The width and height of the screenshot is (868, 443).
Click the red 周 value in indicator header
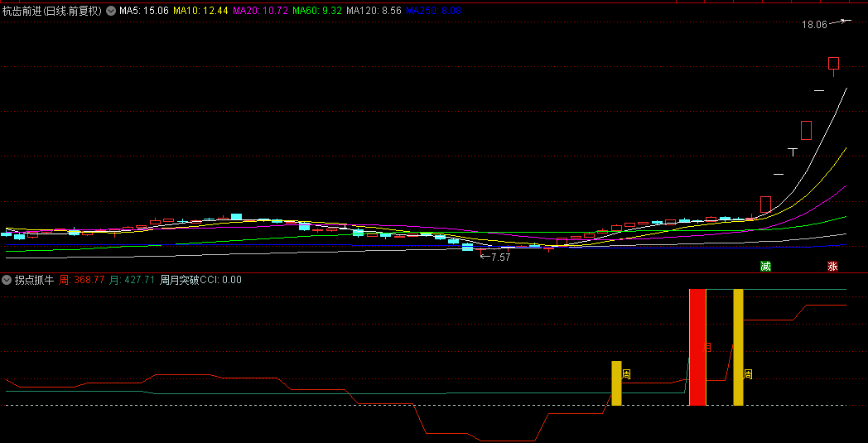82,280
